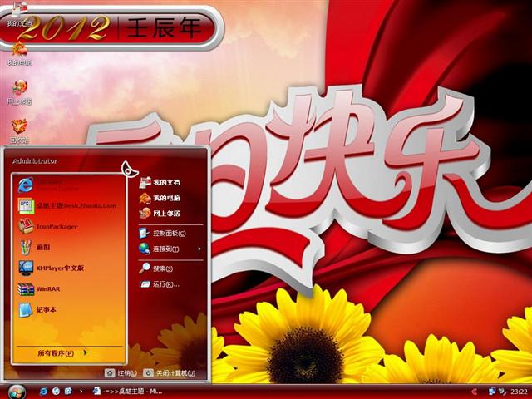Open IconPackager from pinned list
The height and width of the screenshot is (399, 532).
[x=70, y=227]
